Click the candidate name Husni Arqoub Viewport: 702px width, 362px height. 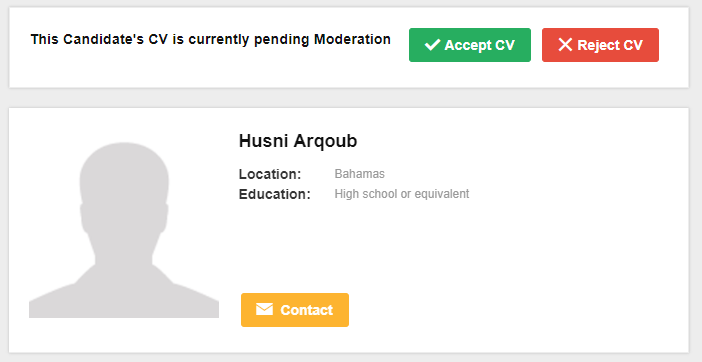298,141
